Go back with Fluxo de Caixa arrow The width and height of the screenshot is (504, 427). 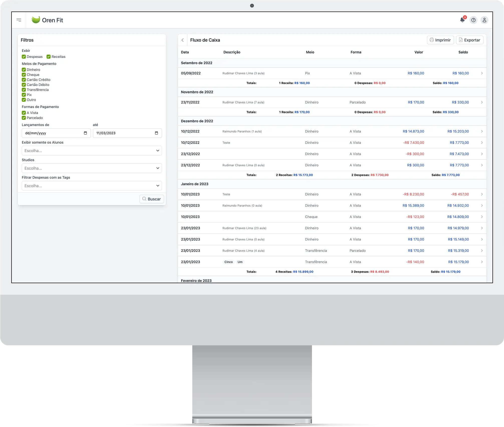pos(183,40)
